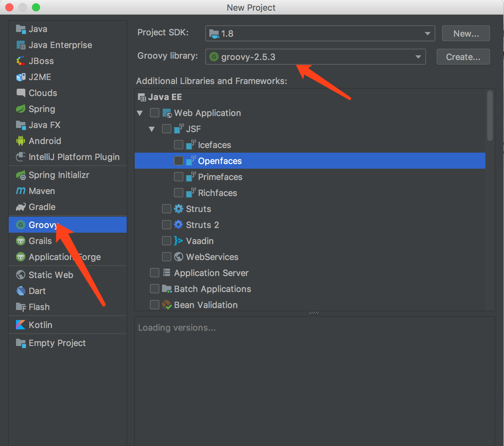Select Empty Project from the sidebar
Screen dimensions: 504x446
point(57,343)
